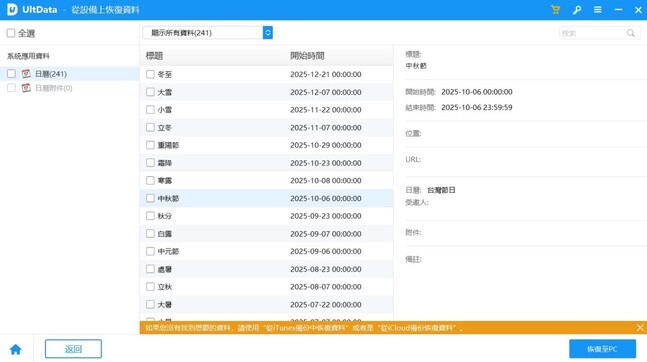This screenshot has width=647, height=362.
Task: Check the box for 中秋節 entry
Action: [x=150, y=198]
